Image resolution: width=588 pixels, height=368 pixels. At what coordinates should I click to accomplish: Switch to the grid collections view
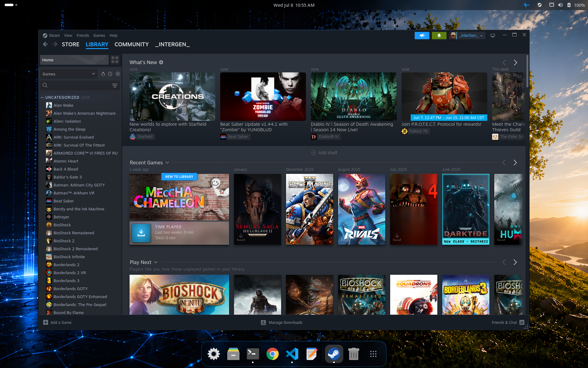[115, 60]
